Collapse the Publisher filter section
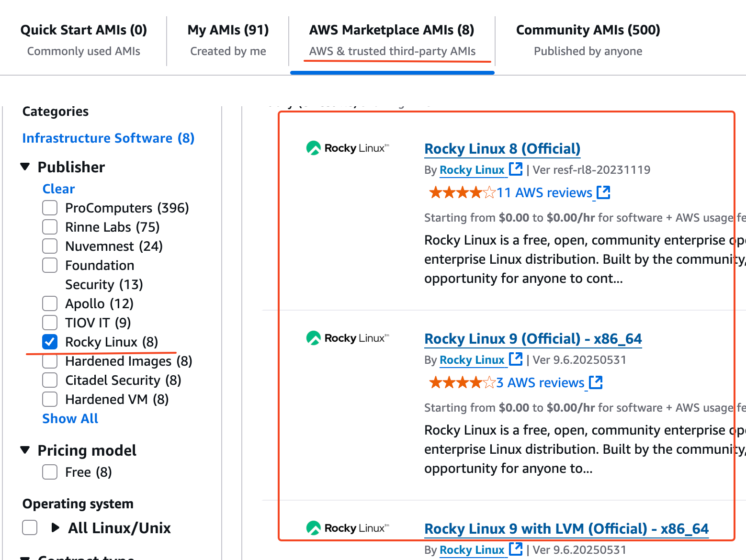This screenshot has width=746, height=560. (x=25, y=167)
